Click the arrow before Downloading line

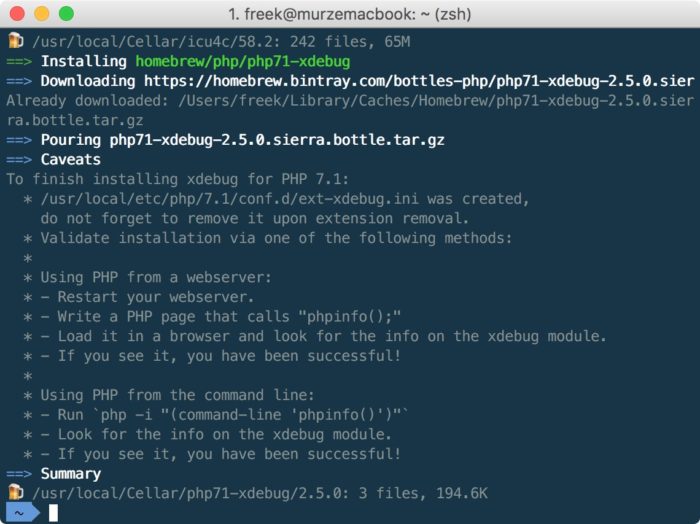click(19, 81)
